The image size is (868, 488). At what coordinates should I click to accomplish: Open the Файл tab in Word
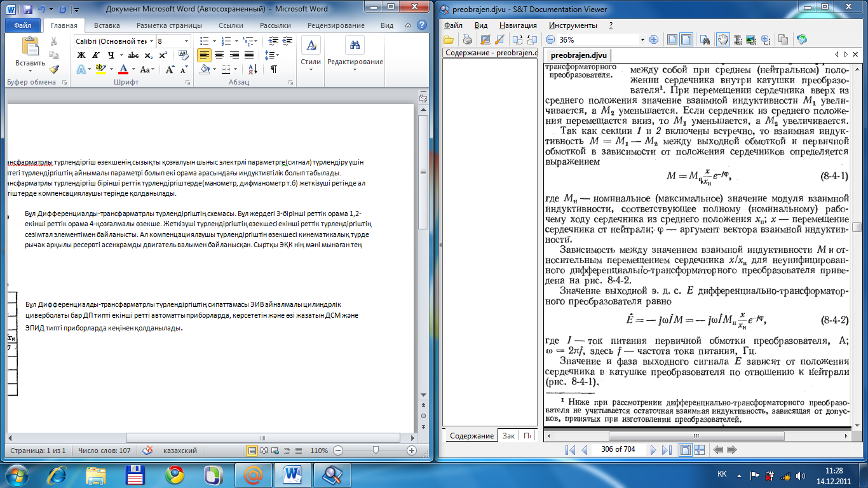tap(22, 26)
